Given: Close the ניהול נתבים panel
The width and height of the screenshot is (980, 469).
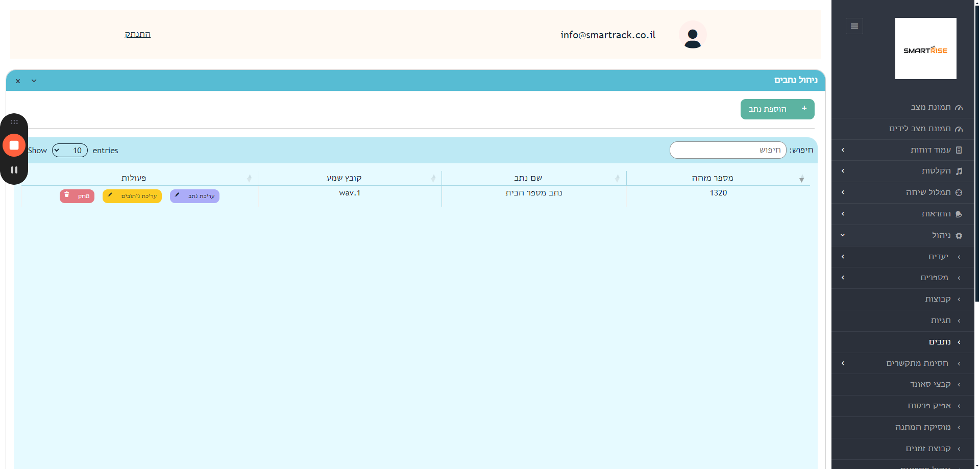Looking at the screenshot, I should pyautogui.click(x=18, y=81).
